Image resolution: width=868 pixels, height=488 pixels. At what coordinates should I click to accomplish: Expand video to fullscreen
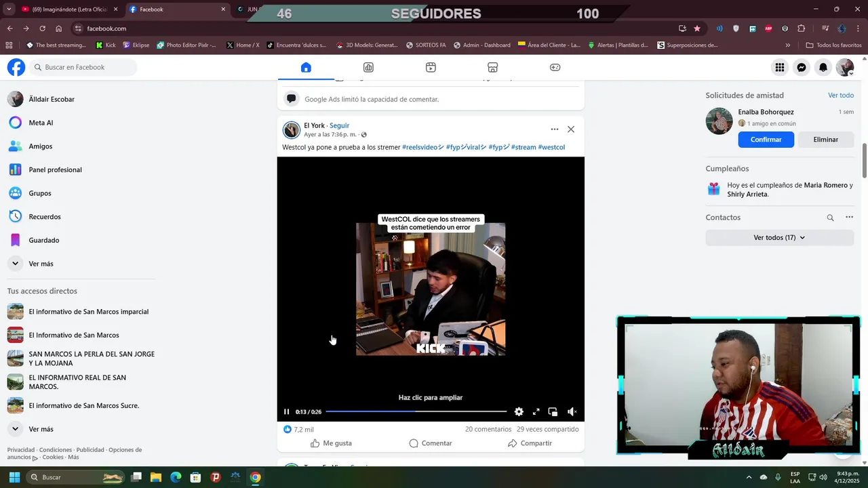click(x=536, y=411)
